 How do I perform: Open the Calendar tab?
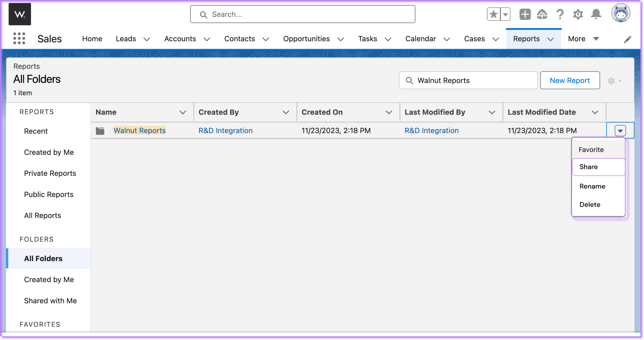421,39
